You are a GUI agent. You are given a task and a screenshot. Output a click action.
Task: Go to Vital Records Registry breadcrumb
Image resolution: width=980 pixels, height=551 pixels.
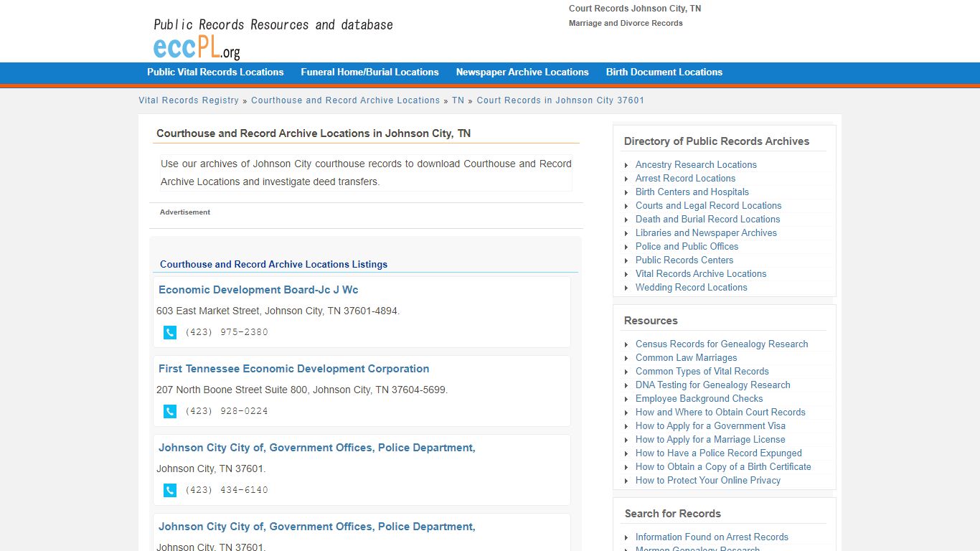click(189, 100)
